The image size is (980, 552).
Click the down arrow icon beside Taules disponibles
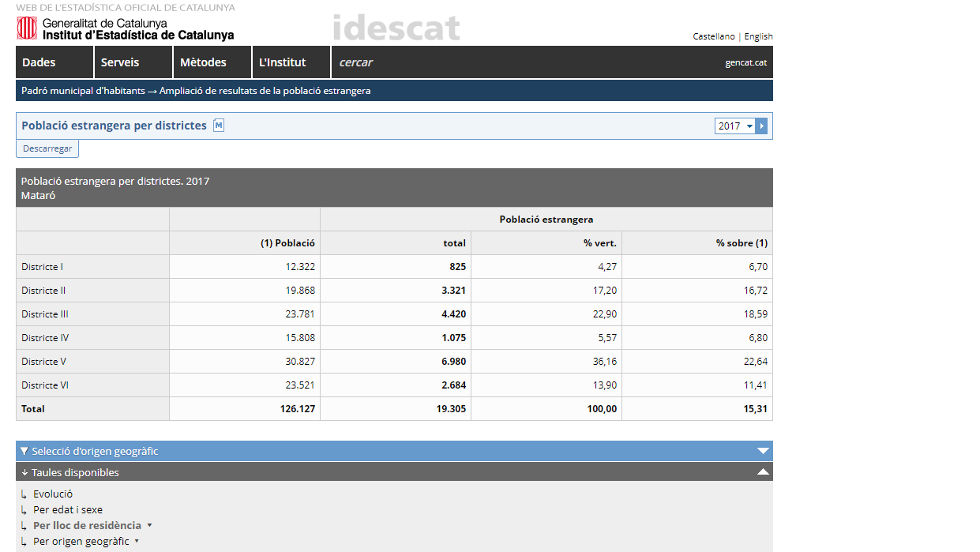(24, 473)
